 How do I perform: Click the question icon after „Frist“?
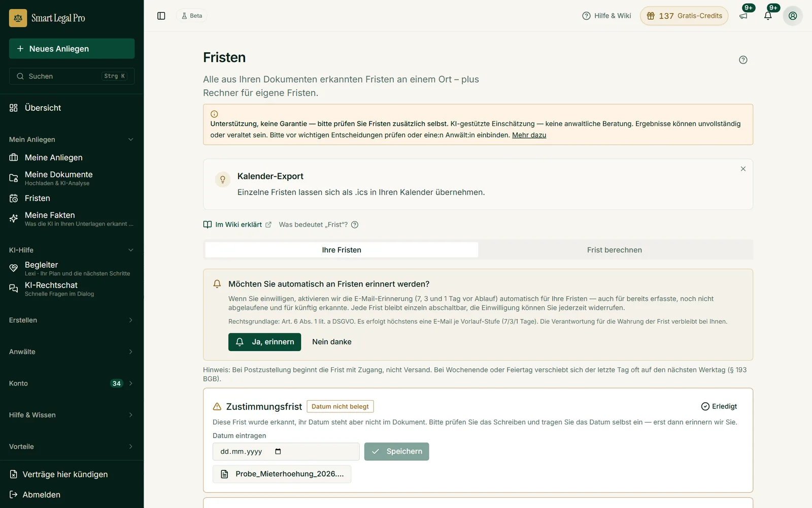355,225
